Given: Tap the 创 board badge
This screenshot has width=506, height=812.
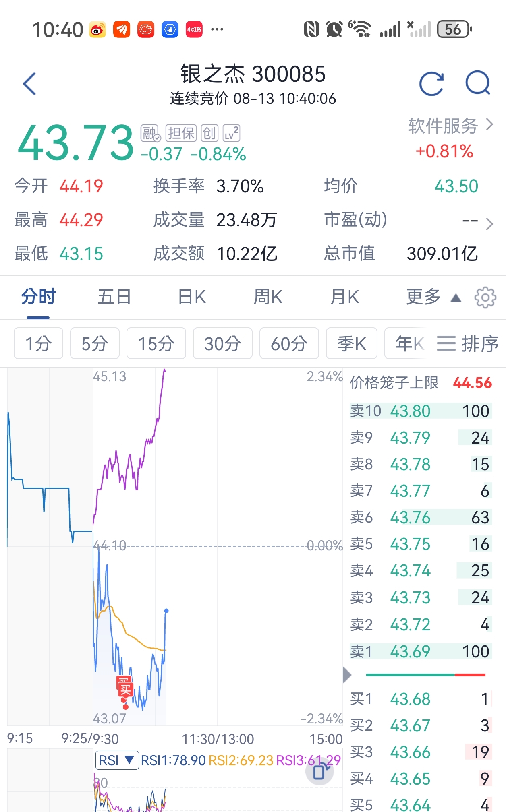Looking at the screenshot, I should click(x=209, y=133).
